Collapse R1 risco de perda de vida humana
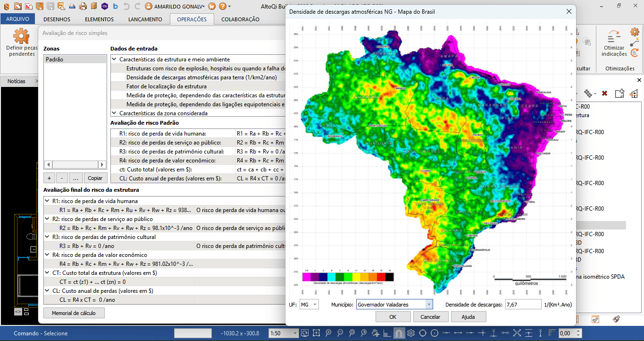 [47, 201]
